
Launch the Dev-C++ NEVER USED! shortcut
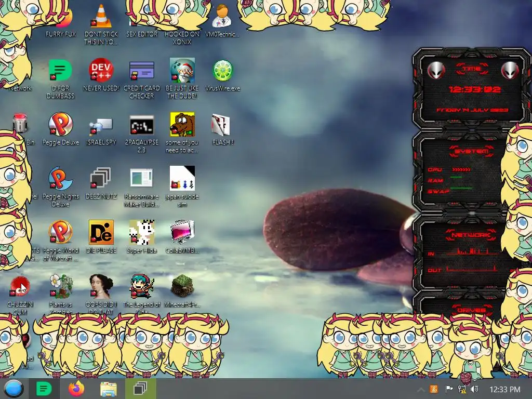[x=101, y=71]
